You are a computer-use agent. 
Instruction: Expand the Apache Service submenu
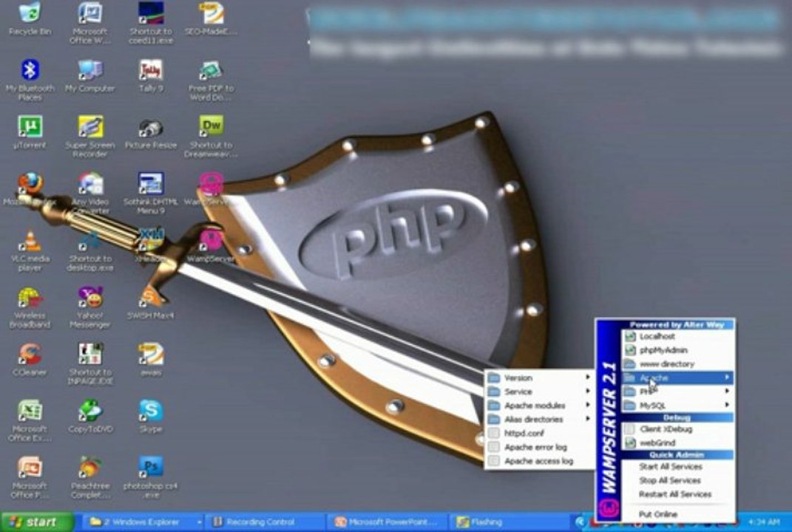539,391
